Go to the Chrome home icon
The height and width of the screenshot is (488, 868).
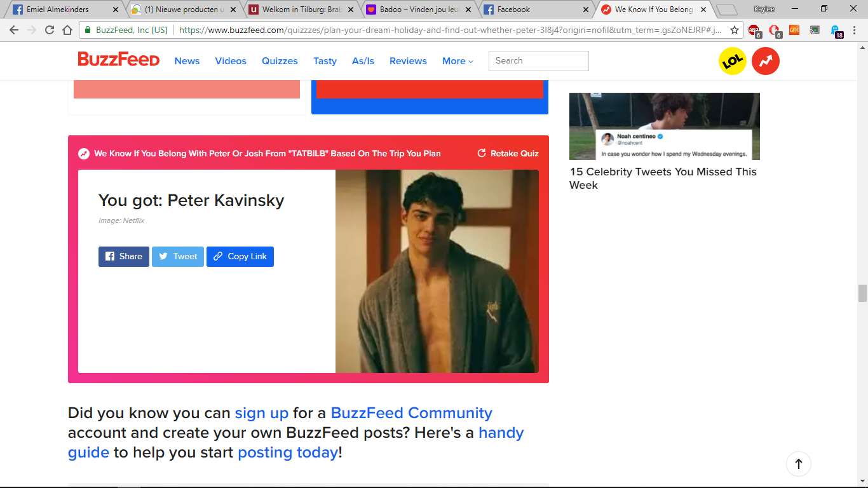pyautogui.click(x=67, y=30)
